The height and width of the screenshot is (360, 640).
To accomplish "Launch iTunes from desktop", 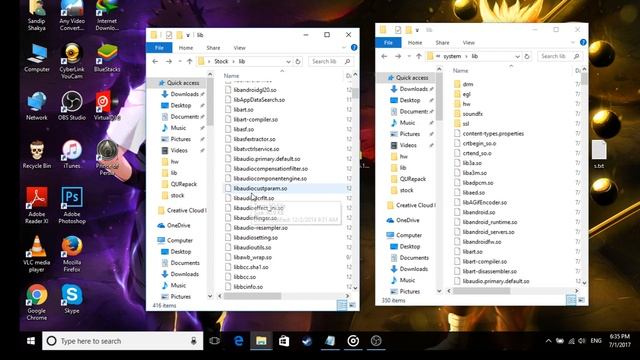I will point(72,155).
